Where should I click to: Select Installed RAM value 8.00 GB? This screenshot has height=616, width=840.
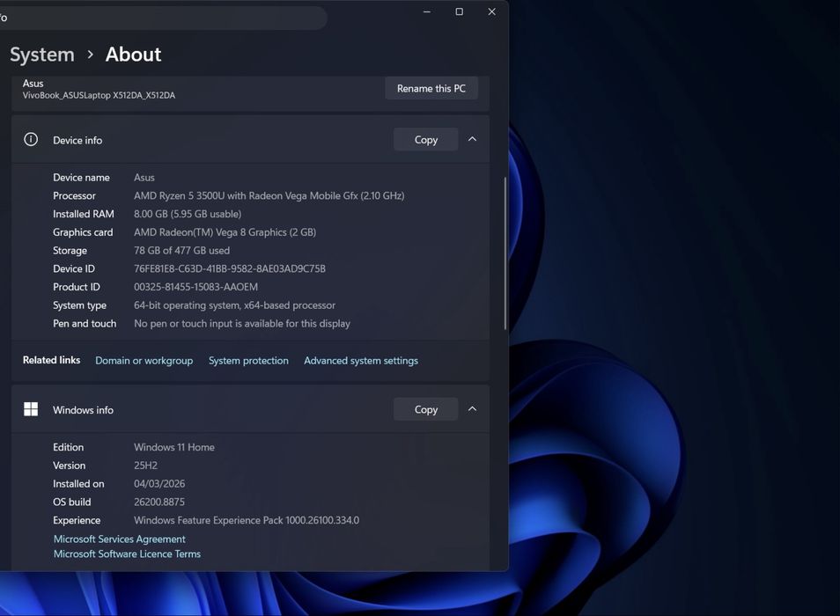(x=188, y=214)
